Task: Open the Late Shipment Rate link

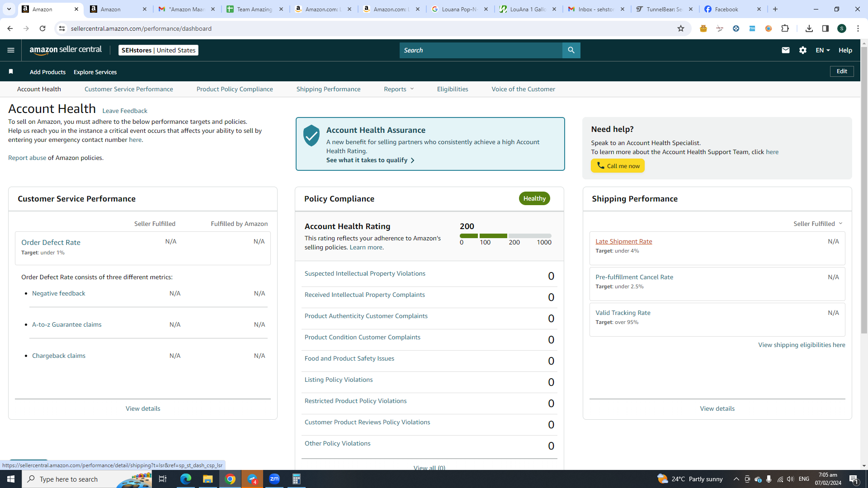Action: pos(623,241)
